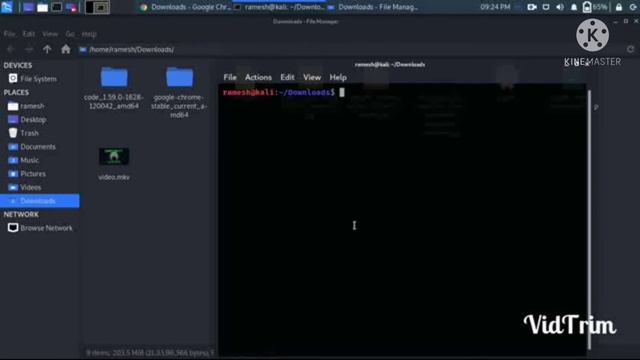The height and width of the screenshot is (360, 640).
Task: Click the terminal title ramesh@kali:~/Downloads
Action: [390, 64]
